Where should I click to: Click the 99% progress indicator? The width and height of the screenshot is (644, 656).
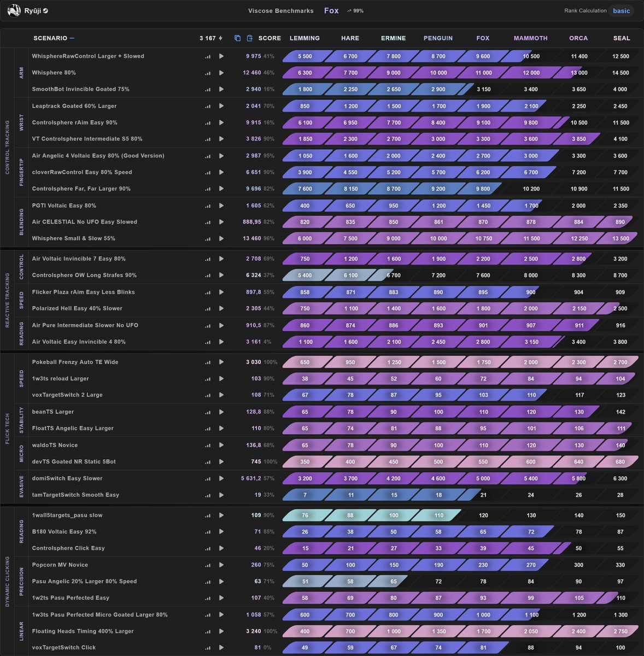(355, 11)
